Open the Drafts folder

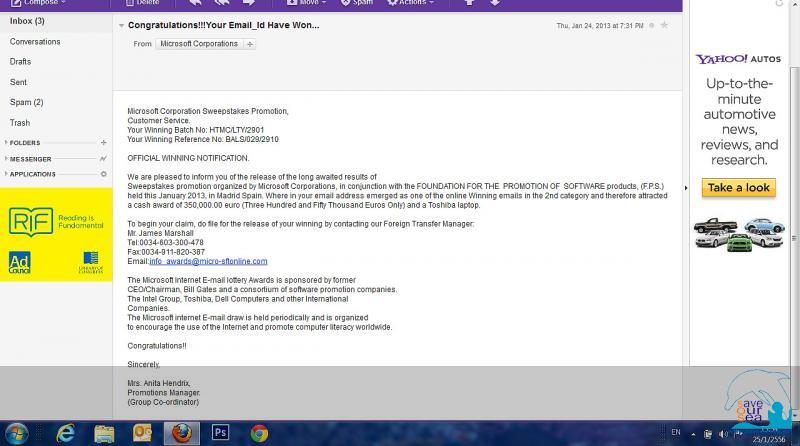tap(20, 62)
